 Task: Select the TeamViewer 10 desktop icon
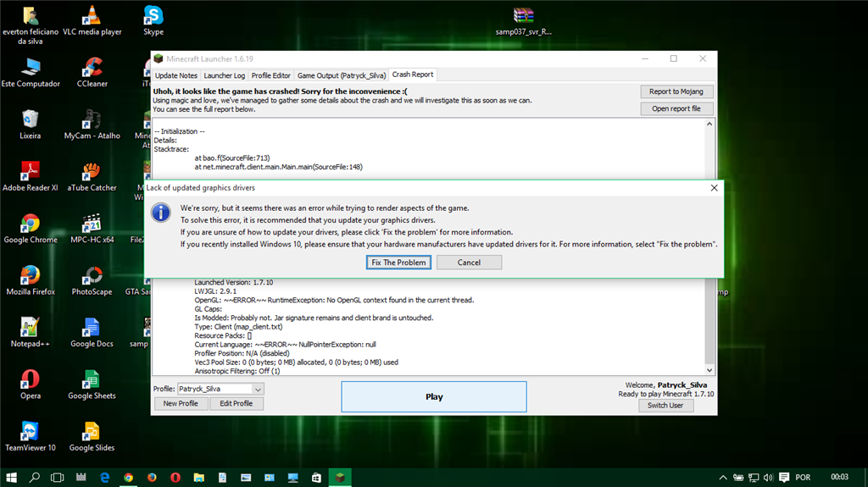(31, 437)
